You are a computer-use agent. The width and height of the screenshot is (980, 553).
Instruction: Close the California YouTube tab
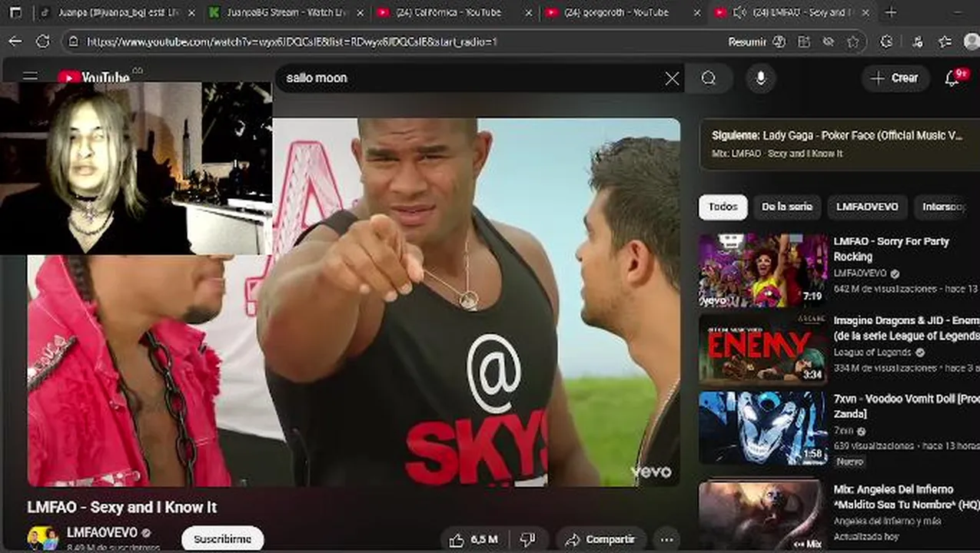coord(530,12)
